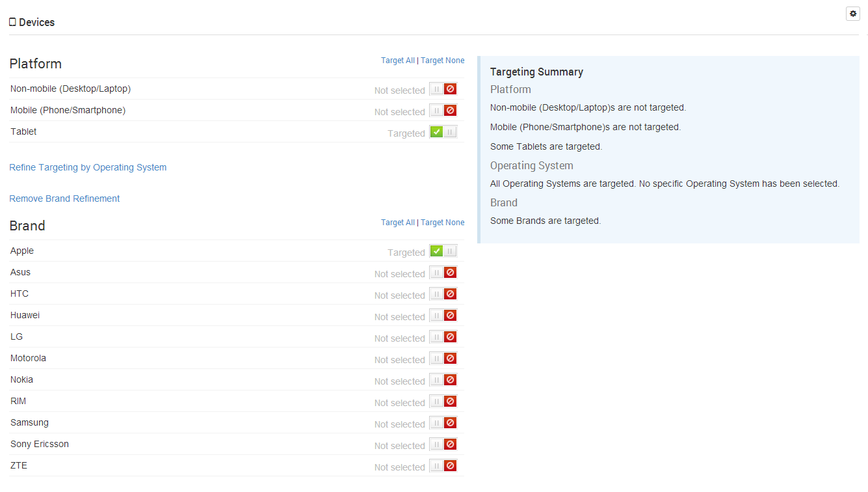Click the red block icon in the HTC row
Image resolution: width=868 pixels, height=492 pixels.
(450, 294)
